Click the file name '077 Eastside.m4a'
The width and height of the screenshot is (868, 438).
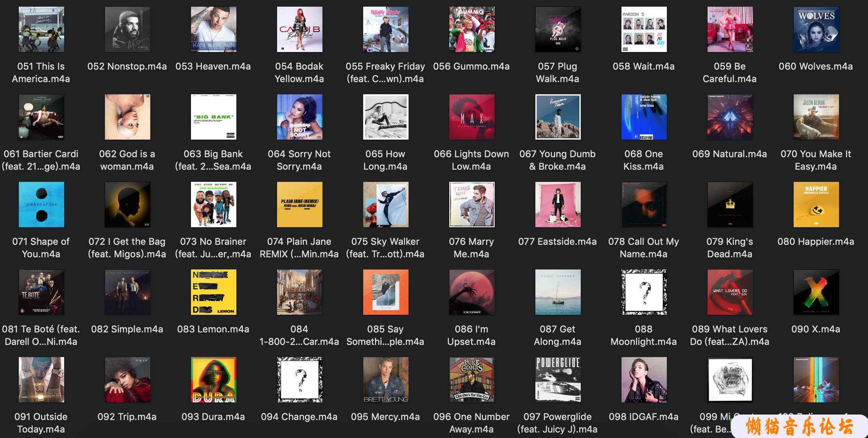558,242
